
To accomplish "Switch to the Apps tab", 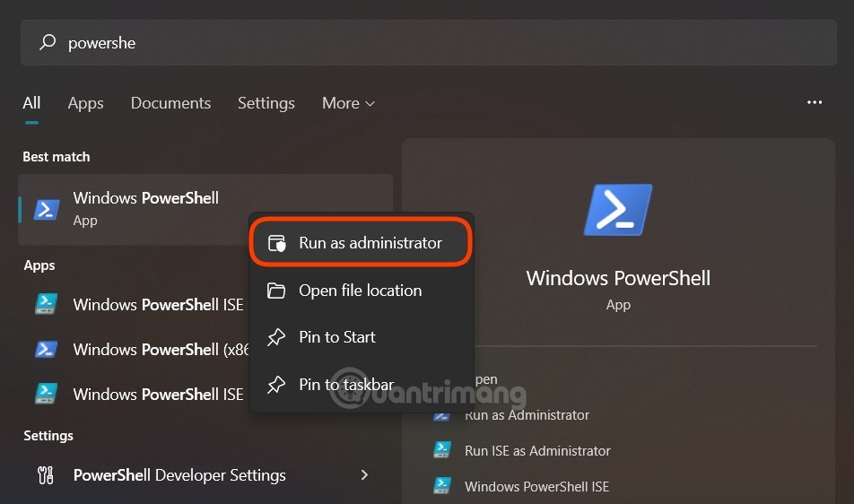I will (85, 103).
